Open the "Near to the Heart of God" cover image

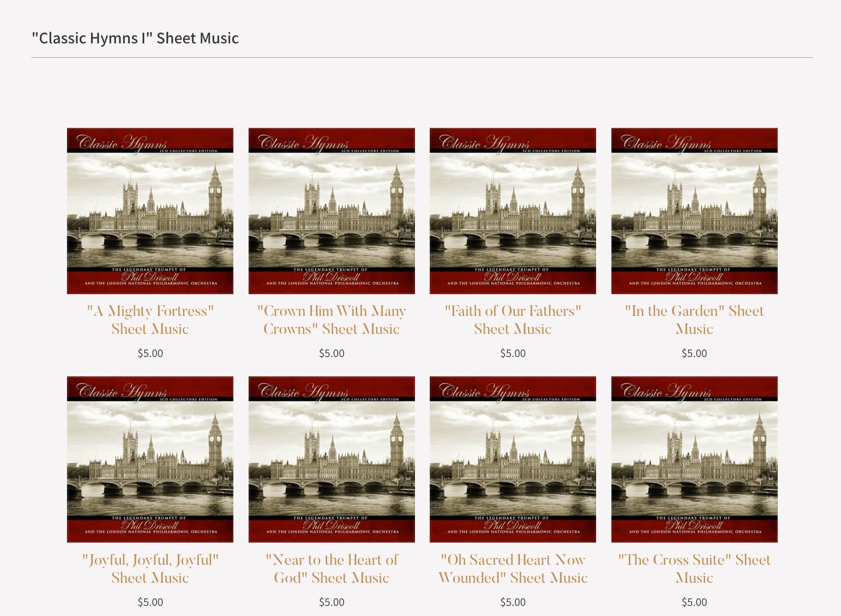tap(332, 459)
